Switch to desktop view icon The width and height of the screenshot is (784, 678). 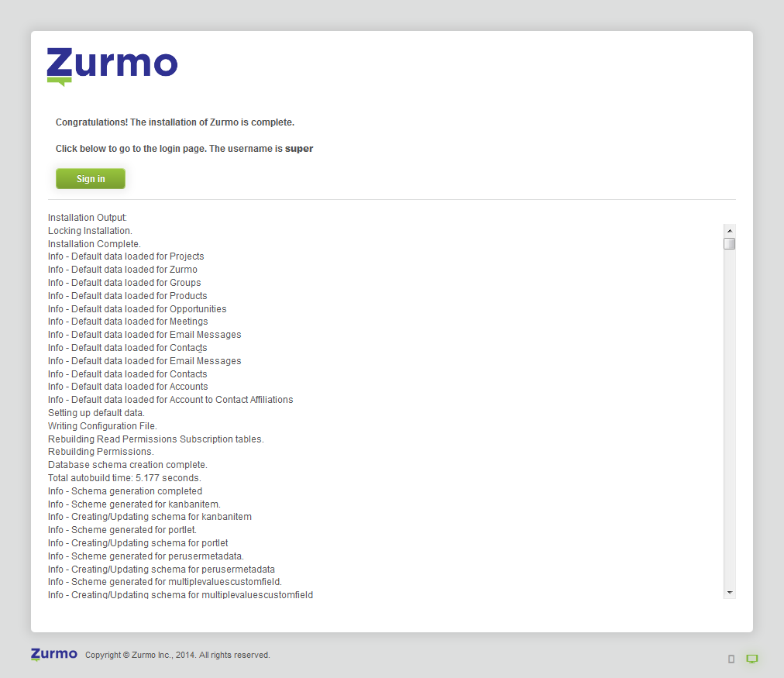[x=751, y=659]
